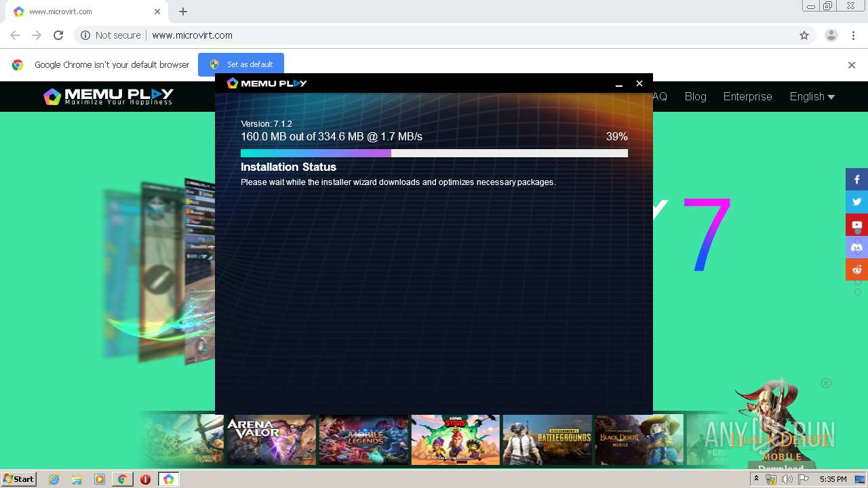Open the Blog menu item
This screenshot has height=488, width=868.
coord(695,96)
